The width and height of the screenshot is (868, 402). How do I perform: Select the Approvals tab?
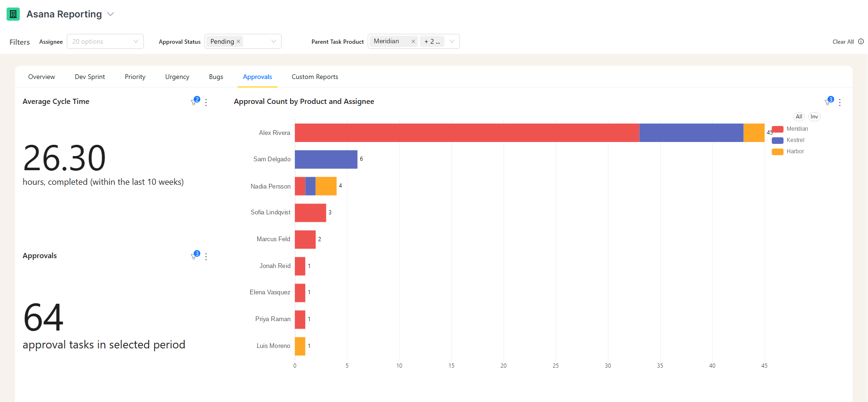(x=257, y=77)
